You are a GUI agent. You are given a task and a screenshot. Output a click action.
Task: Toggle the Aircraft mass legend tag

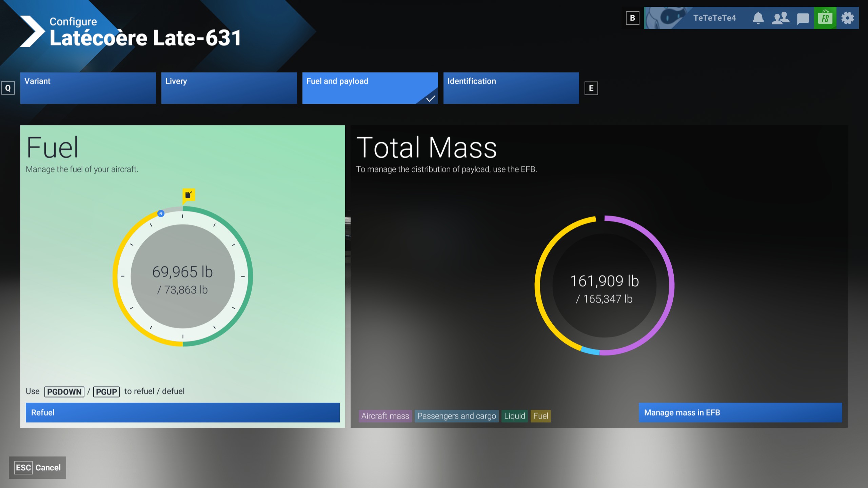pyautogui.click(x=385, y=416)
